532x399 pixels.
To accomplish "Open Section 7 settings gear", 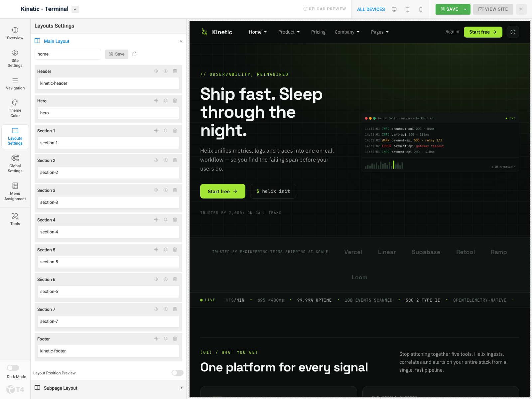I will click(166, 309).
